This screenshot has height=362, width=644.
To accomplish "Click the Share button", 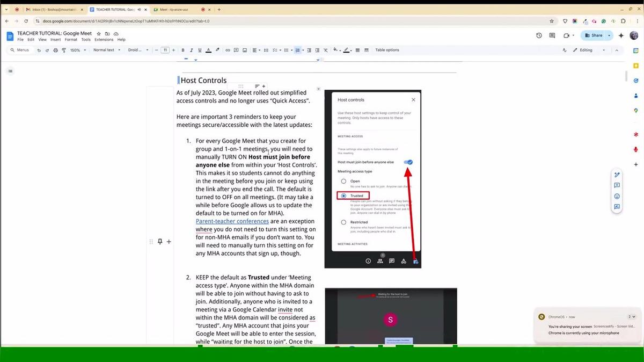I will pyautogui.click(x=594, y=35).
